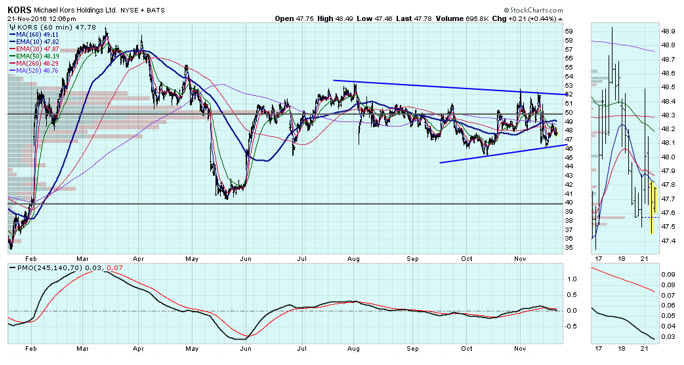
Task: Click the 50 price axis label
Action: (569, 113)
